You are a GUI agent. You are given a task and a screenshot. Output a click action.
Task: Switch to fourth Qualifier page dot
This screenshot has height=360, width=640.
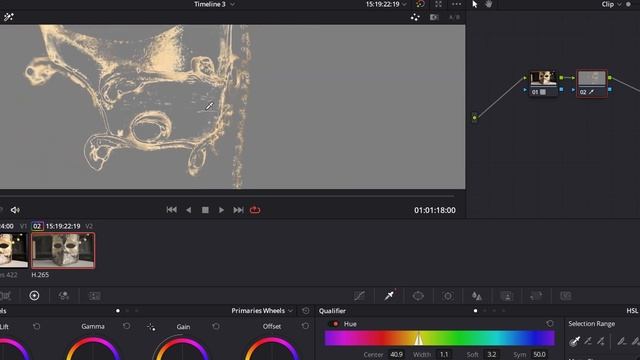[504, 311]
